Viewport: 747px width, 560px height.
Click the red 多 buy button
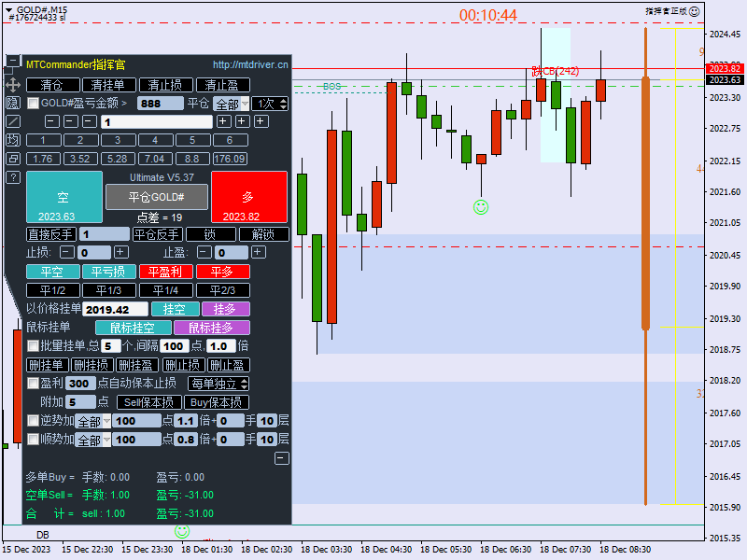pyautogui.click(x=249, y=197)
